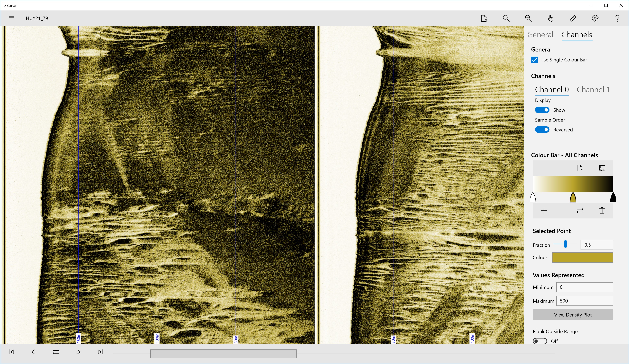Turn off Reversed sample order switch
Image resolution: width=629 pixels, height=364 pixels.
(x=542, y=130)
